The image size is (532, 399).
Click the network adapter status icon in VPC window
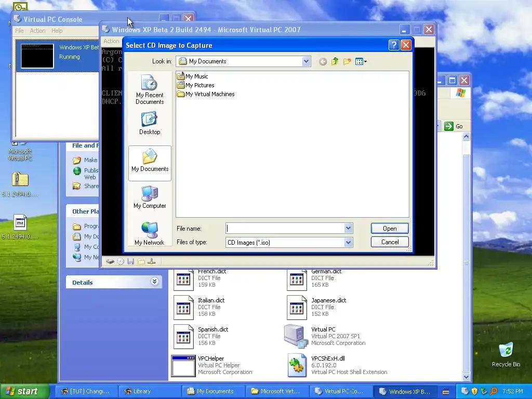click(x=152, y=261)
